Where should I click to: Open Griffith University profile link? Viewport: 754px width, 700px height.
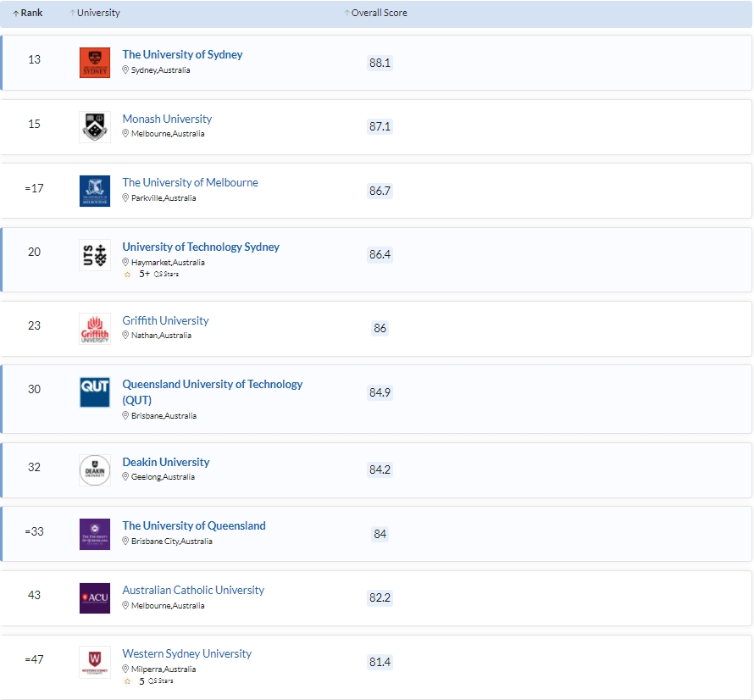point(165,320)
